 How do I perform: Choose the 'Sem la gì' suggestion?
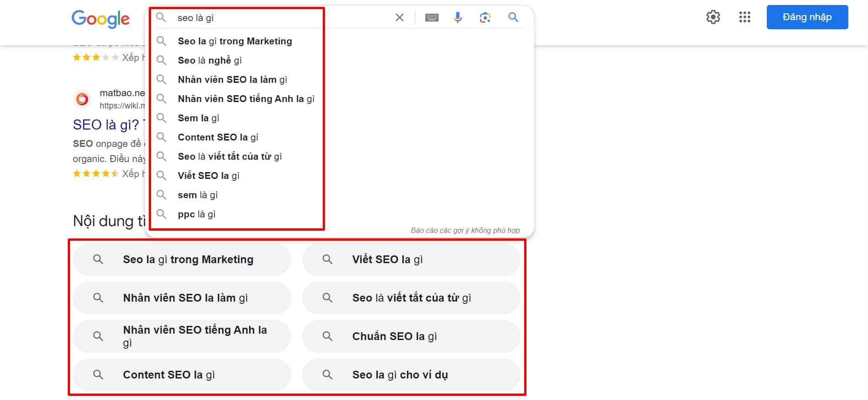(339, 118)
